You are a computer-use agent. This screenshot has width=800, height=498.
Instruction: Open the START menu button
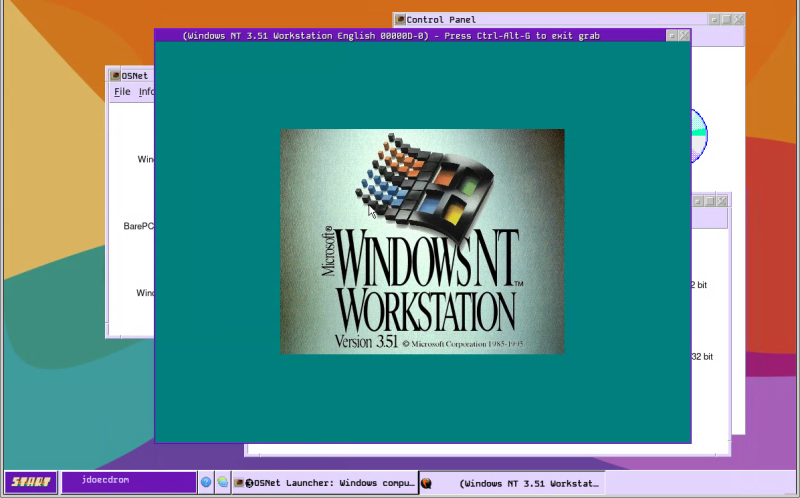tap(31, 482)
